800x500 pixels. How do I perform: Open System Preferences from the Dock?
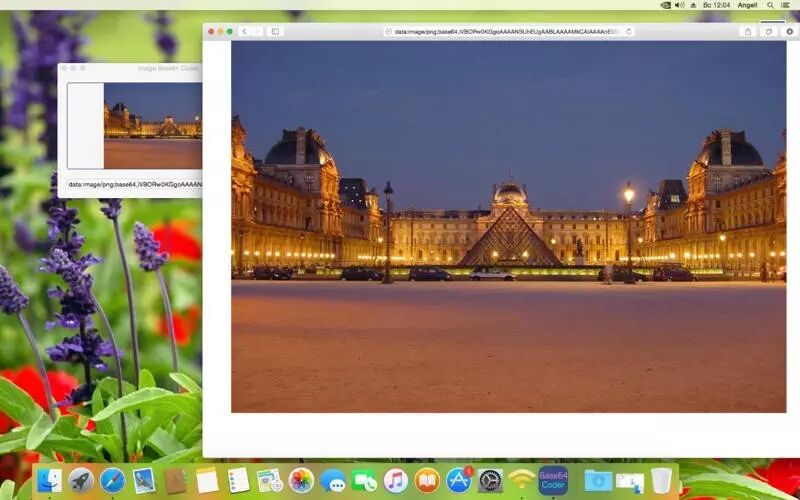click(x=490, y=481)
